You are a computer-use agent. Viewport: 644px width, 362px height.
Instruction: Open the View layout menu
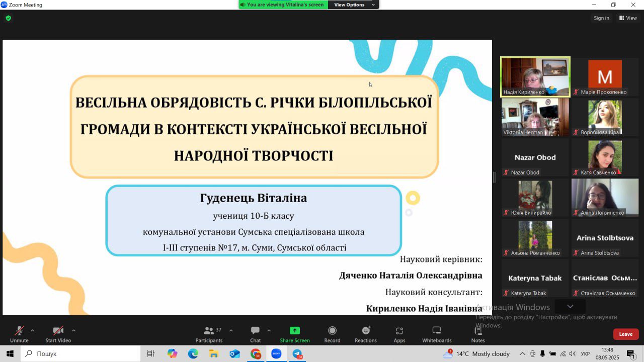pos(628,18)
